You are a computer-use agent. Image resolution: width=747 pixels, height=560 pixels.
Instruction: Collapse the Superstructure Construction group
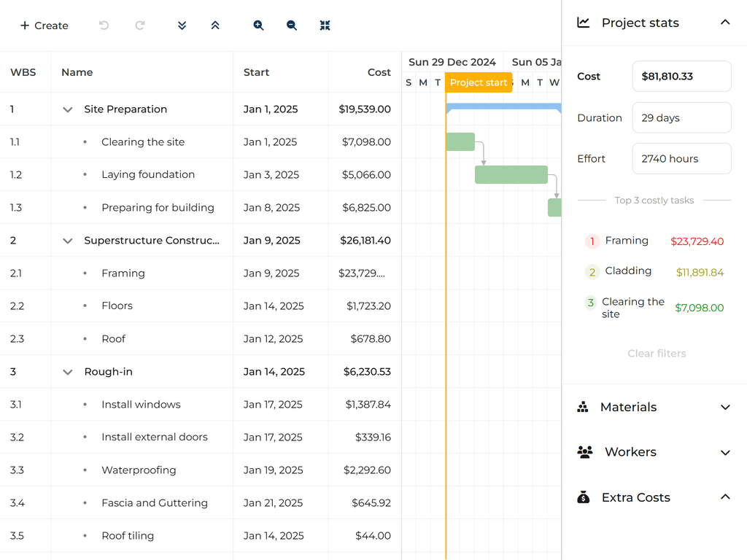[68, 241]
